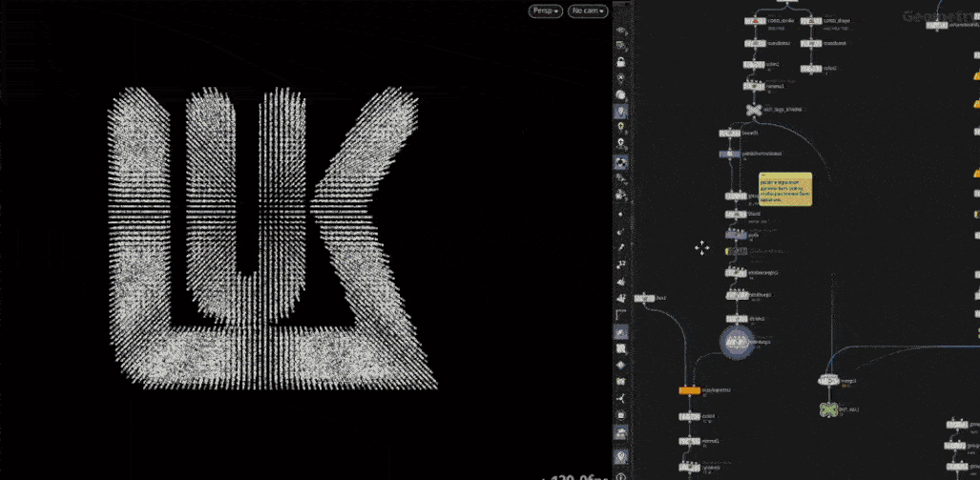Click the point numbers '12' display icon

pyautogui.click(x=620, y=264)
